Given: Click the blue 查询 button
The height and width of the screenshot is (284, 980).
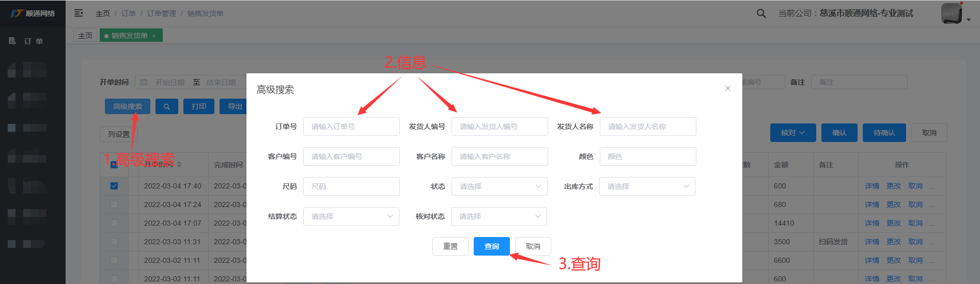Looking at the screenshot, I should point(491,246).
